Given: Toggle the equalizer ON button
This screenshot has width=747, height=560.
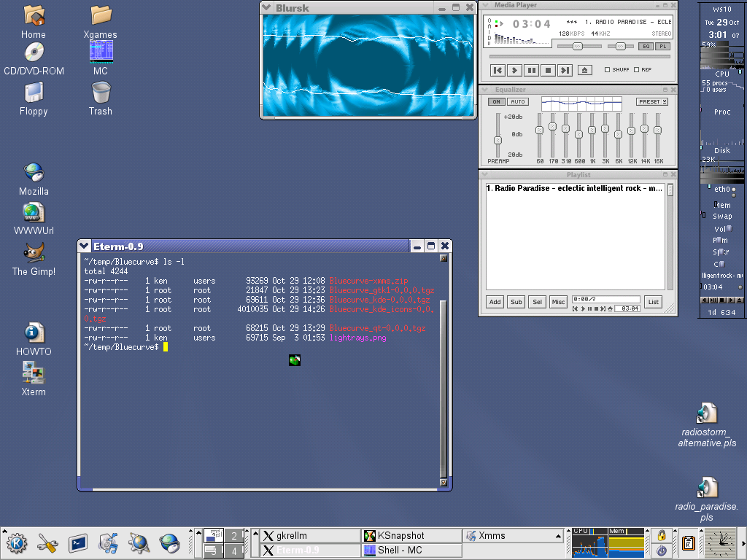Looking at the screenshot, I should [x=496, y=102].
